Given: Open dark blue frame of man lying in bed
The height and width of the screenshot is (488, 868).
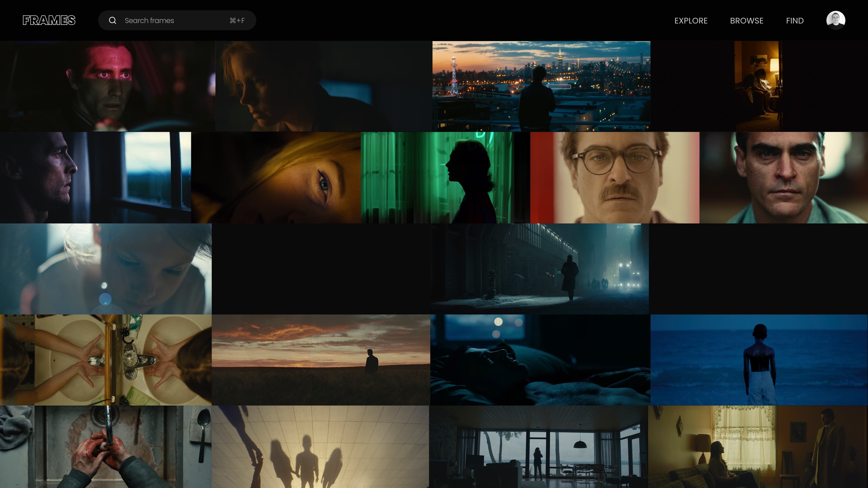Looking at the screenshot, I should [x=540, y=360].
